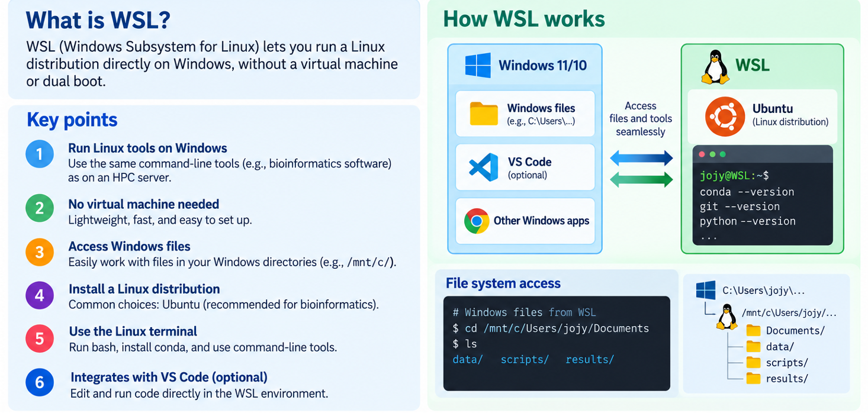Click the Chrome icon beside Other Windows apps

(x=477, y=221)
